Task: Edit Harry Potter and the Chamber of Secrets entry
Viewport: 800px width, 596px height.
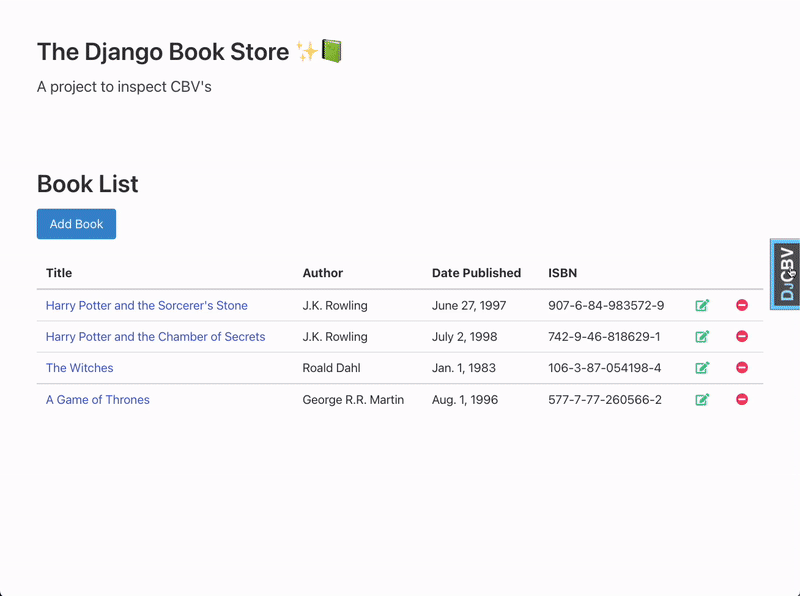Action: pos(702,337)
